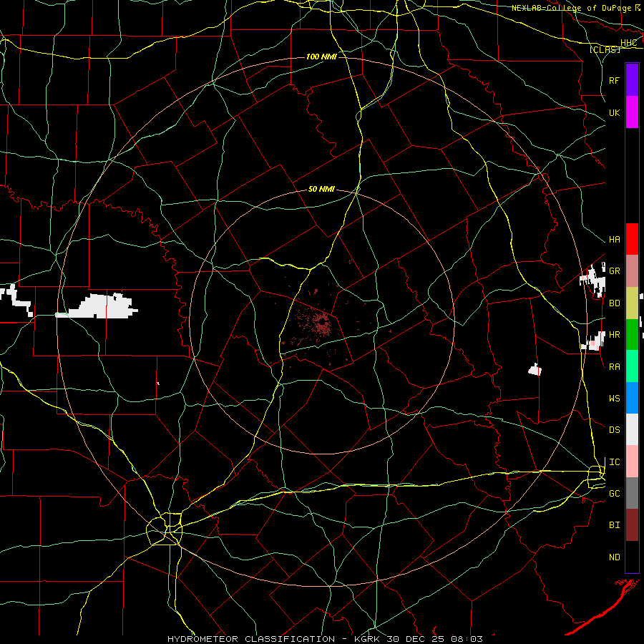Click the 'WS' legend label
This screenshot has height=644, width=644.
click(x=614, y=399)
